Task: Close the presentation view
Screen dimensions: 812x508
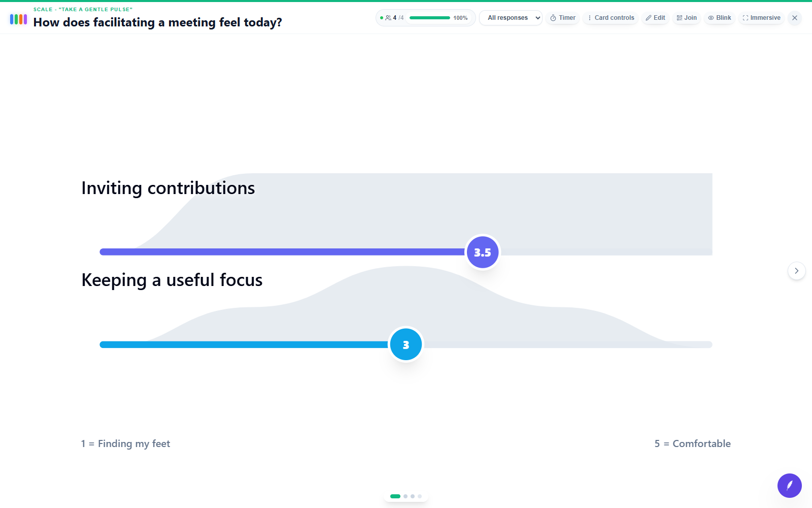Action: point(795,18)
